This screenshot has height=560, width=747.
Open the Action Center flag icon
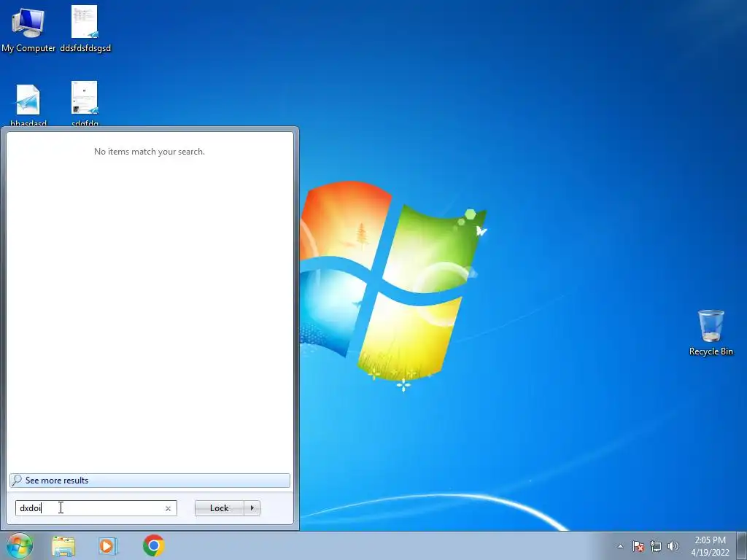(638, 546)
